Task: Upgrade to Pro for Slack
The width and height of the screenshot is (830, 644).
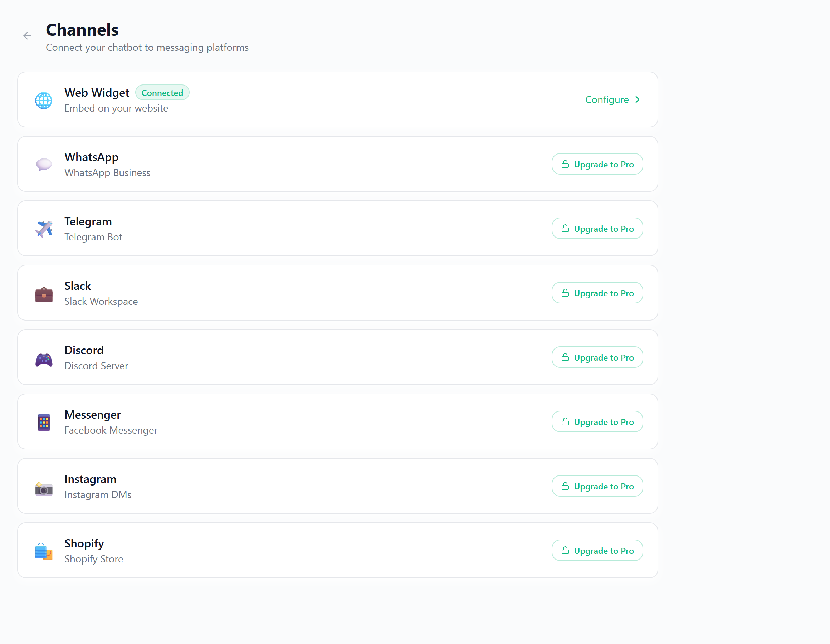Action: coord(597,293)
